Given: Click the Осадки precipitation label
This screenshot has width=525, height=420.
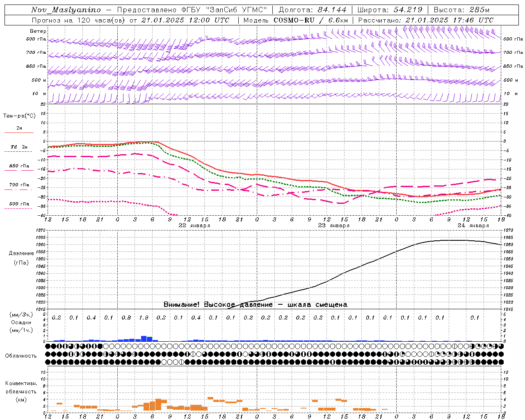Looking at the screenshot, I should [21, 322].
